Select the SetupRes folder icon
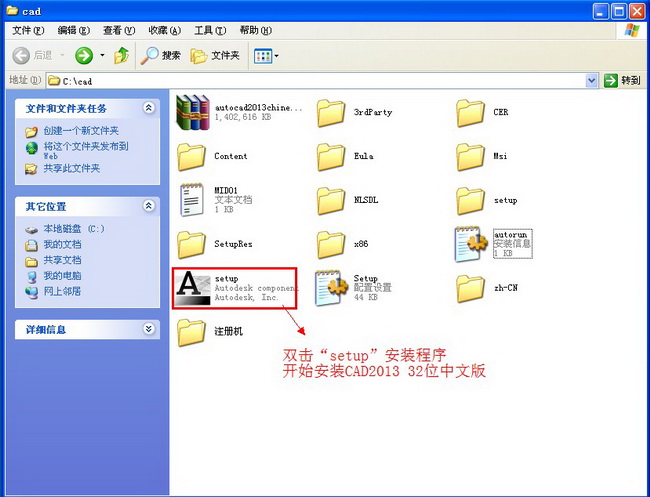Viewport: 650px width, 497px height. [x=191, y=245]
